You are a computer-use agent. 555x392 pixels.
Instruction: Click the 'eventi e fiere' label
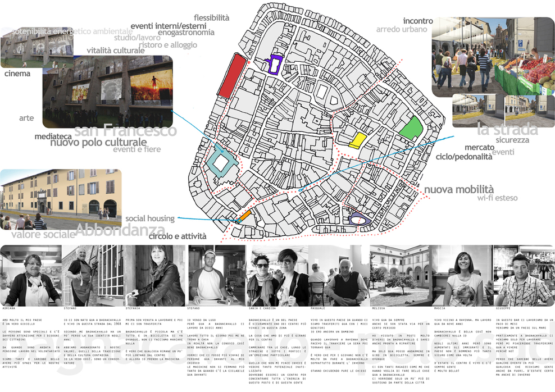click(137, 149)
